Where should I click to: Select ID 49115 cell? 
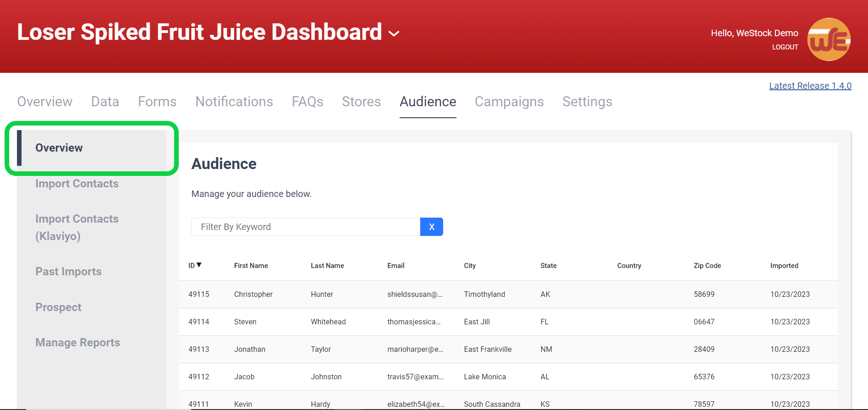click(199, 294)
